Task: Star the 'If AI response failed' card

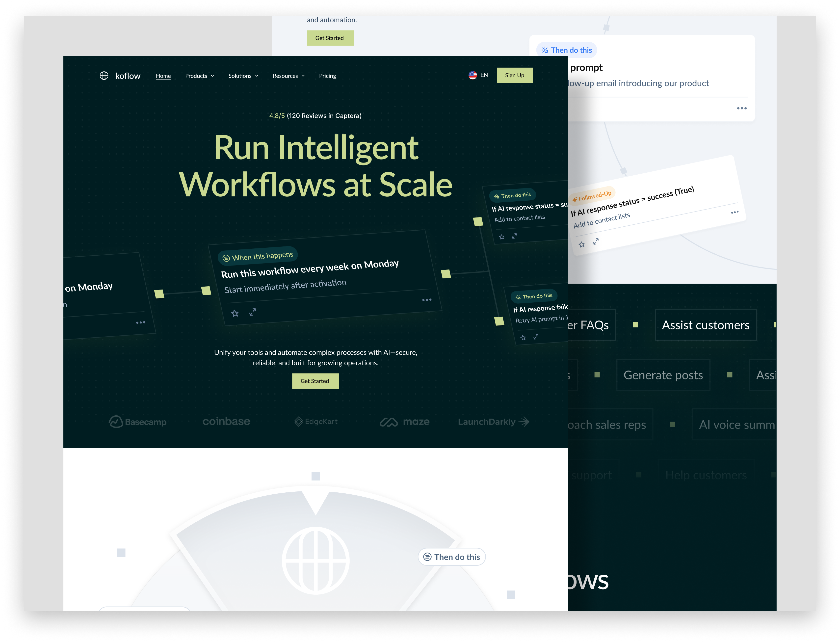Action: coord(523,338)
